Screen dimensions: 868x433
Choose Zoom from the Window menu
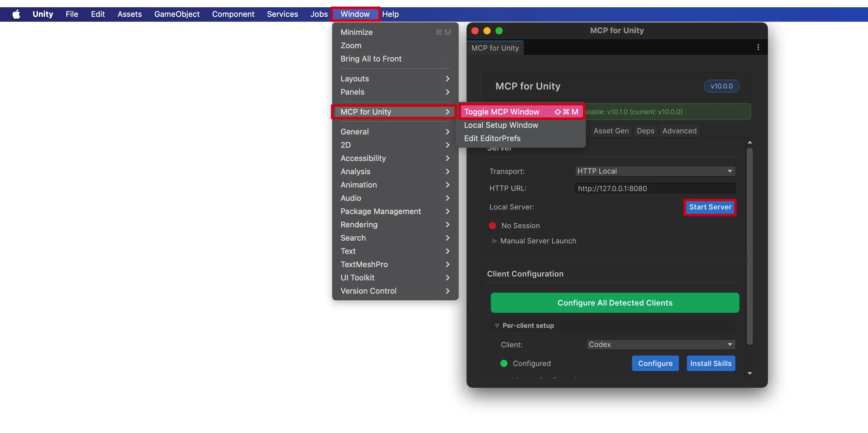395,46
